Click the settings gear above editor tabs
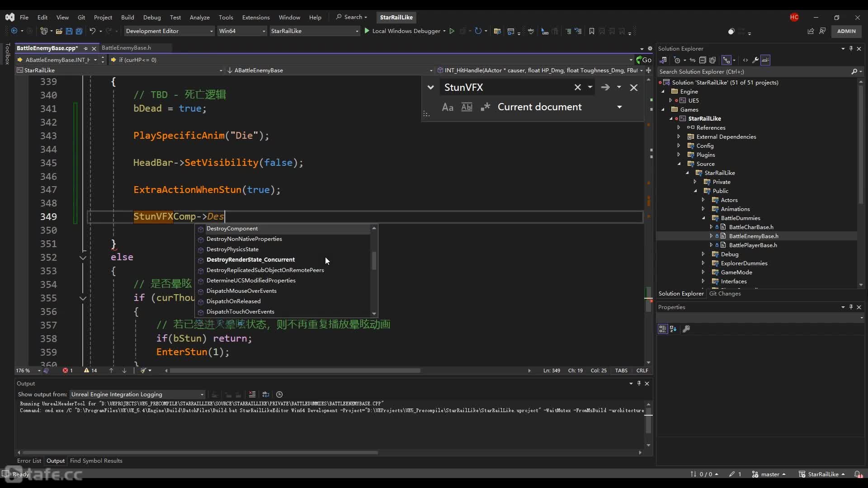The image size is (868, 488). pos(650,48)
